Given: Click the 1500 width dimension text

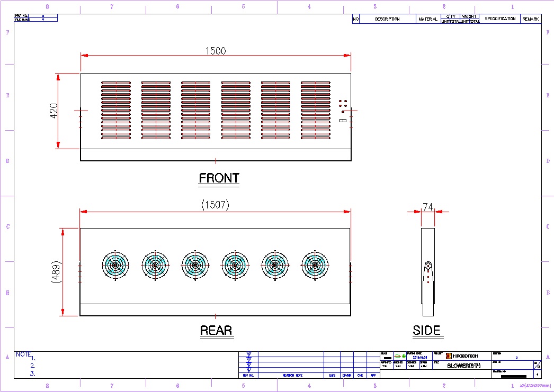Looking at the screenshot, I should point(216,51).
